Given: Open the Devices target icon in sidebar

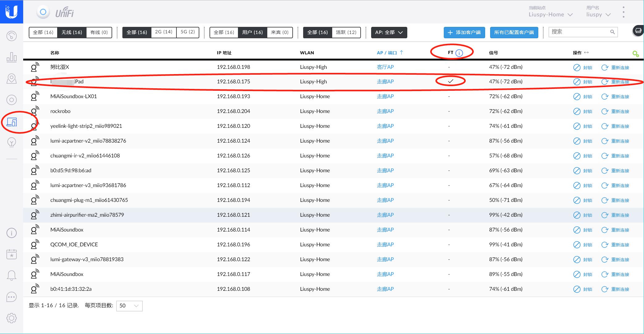Looking at the screenshot, I should 11,100.
